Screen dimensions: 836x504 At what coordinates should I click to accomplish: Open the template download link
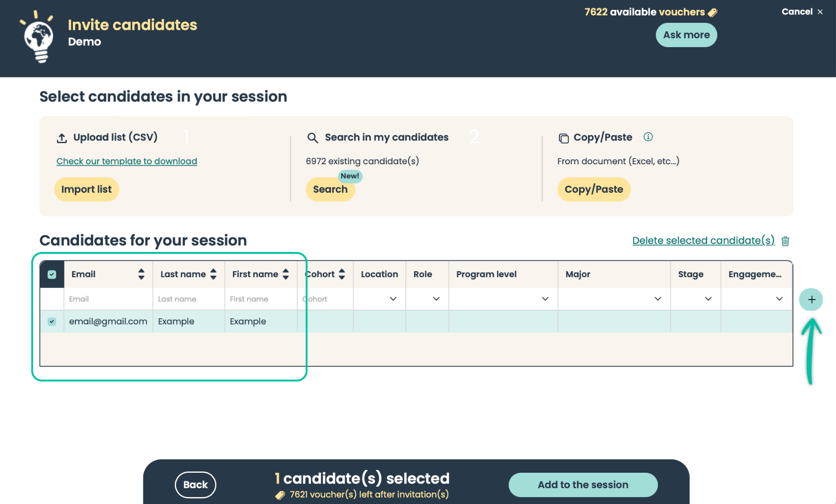(127, 161)
